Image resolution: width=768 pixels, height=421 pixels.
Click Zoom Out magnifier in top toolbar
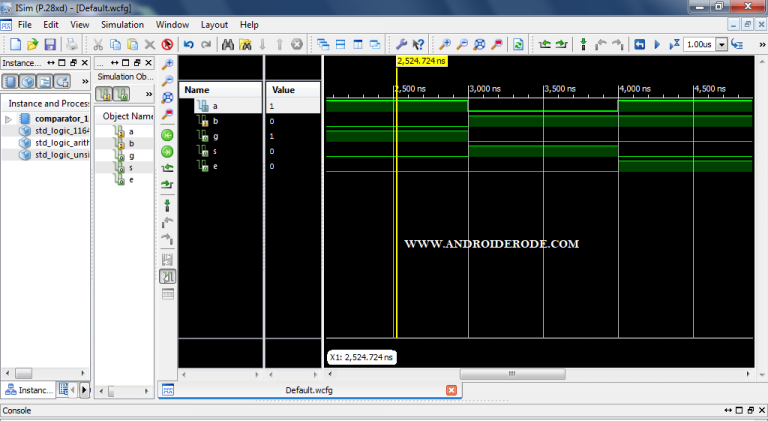462,45
